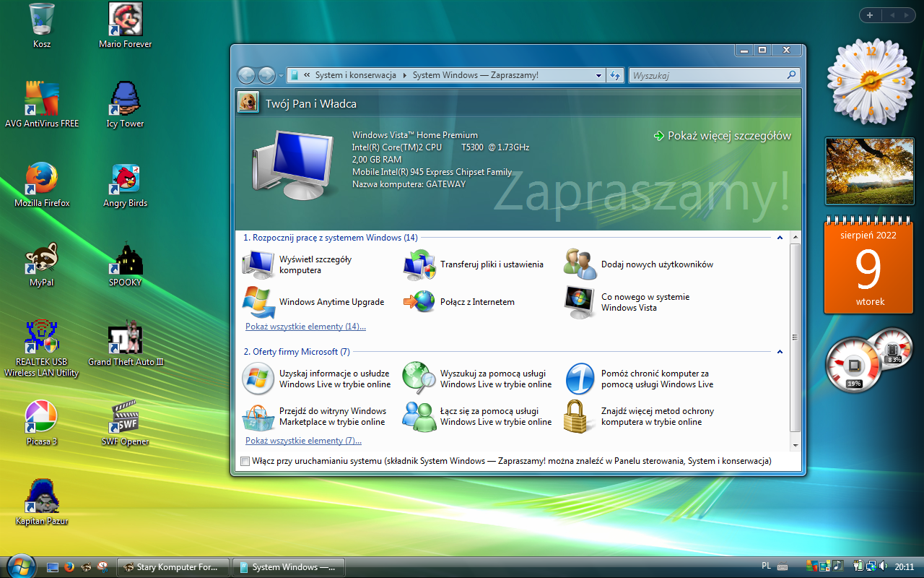Select REALTEK USB Wireless LAN Utility icon
The image size is (924, 578).
(42, 337)
